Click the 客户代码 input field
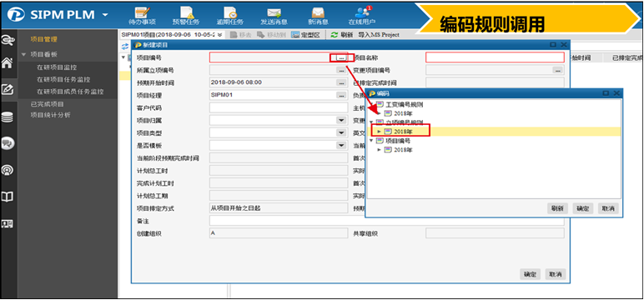This screenshot has height=300, width=644. click(x=279, y=107)
